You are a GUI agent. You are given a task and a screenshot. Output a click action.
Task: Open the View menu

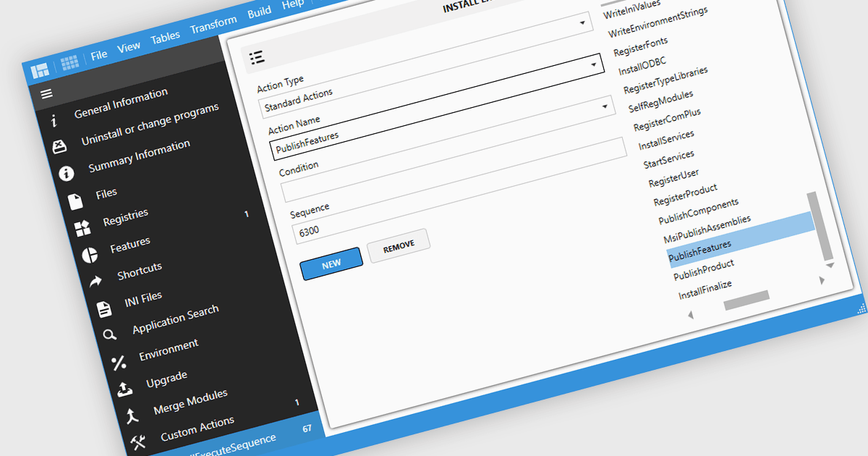(129, 47)
